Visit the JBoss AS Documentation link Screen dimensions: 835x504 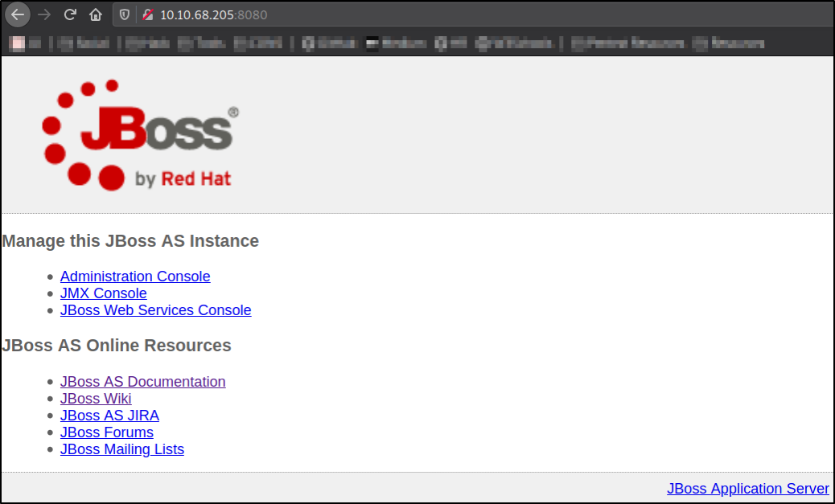tap(142, 382)
